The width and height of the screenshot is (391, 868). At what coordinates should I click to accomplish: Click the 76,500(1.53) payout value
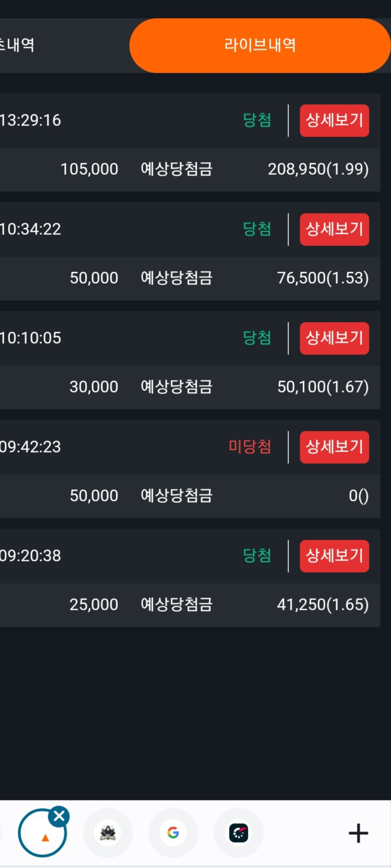tap(323, 278)
